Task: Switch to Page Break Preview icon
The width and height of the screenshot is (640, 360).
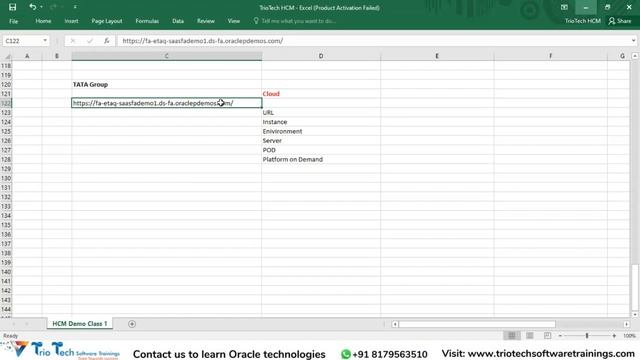Action: (x=547, y=336)
